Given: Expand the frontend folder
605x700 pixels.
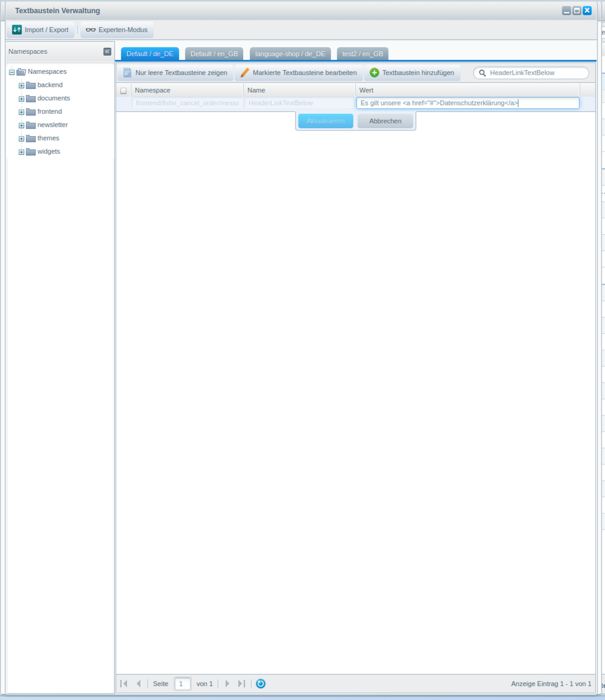Looking at the screenshot, I should click(21, 112).
